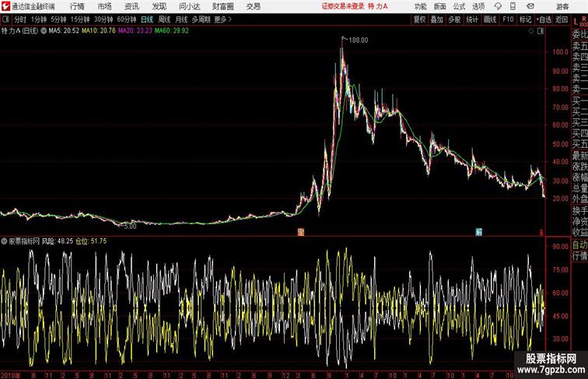This screenshot has width=588, height=379.
Task: Switch to 月线 monthly period tab
Action: pos(181,19)
